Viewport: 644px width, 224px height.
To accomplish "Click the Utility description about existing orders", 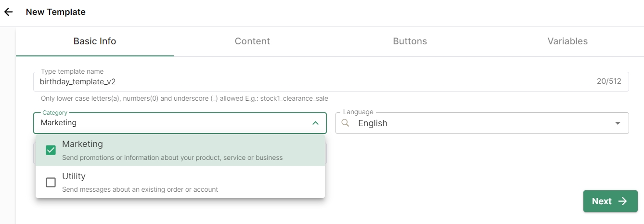I will point(140,189).
